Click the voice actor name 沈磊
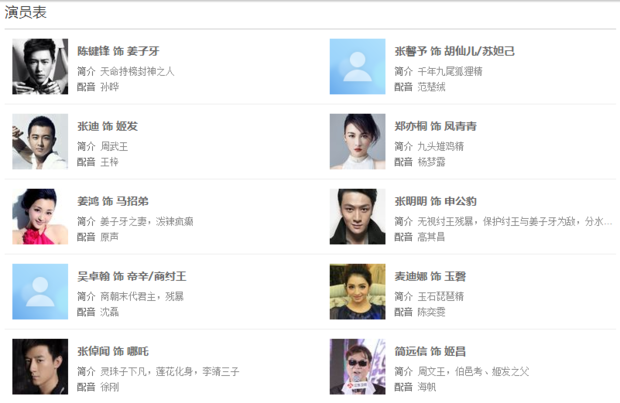Screen dimensions: 620x403 (110, 312)
